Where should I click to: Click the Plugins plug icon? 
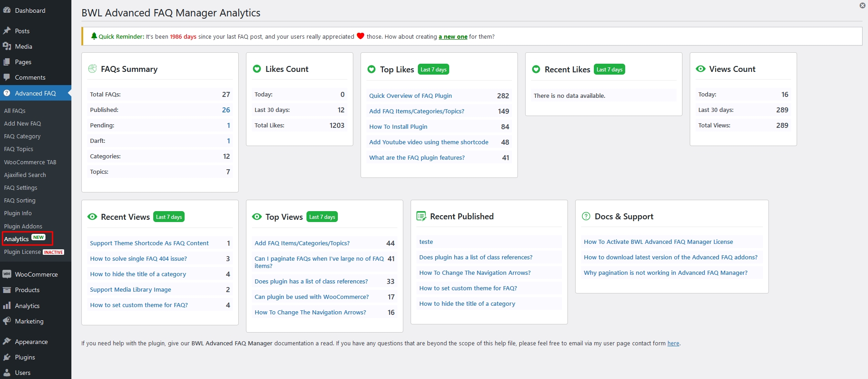[x=7, y=357]
